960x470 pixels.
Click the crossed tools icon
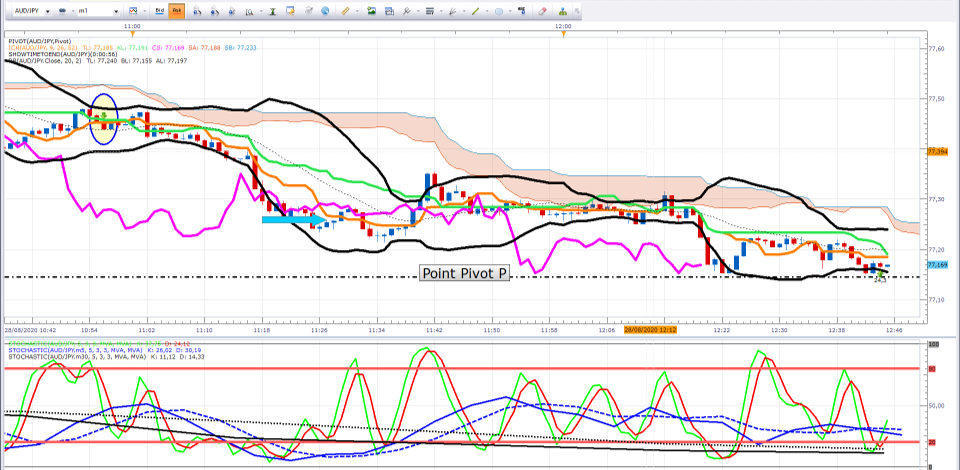407,11
